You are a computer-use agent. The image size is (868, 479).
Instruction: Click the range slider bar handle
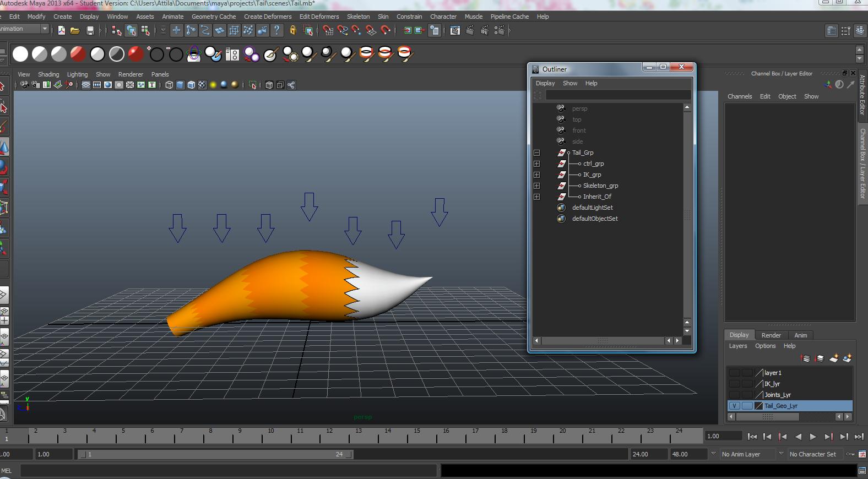[x=215, y=454]
